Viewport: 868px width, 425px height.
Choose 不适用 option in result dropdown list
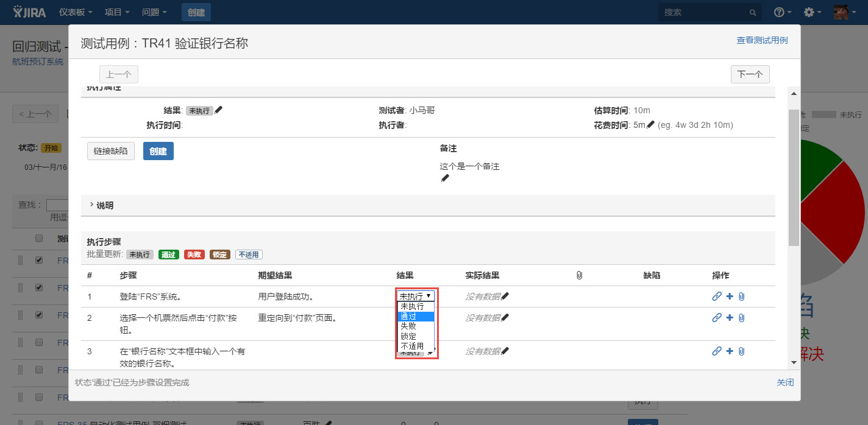(416, 346)
